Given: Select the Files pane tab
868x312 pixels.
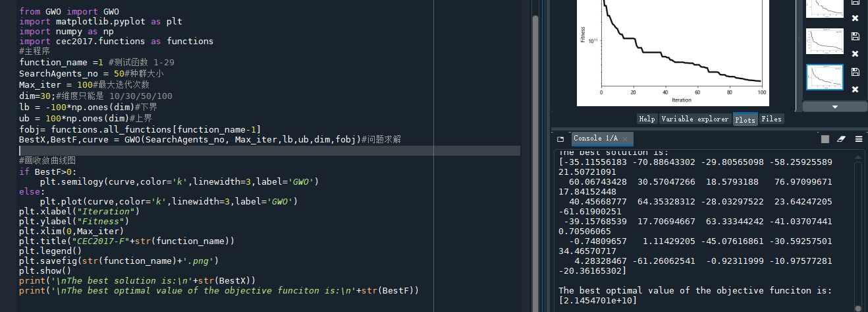Looking at the screenshot, I should 771,119.
